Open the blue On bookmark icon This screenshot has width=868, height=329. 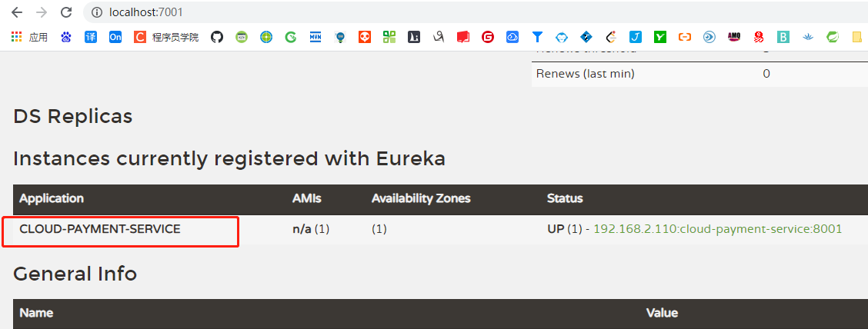115,37
